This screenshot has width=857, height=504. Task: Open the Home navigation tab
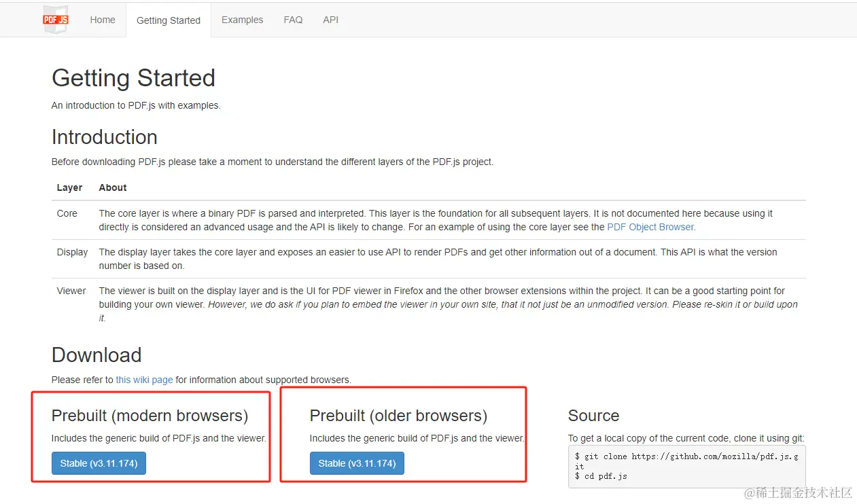click(x=103, y=20)
